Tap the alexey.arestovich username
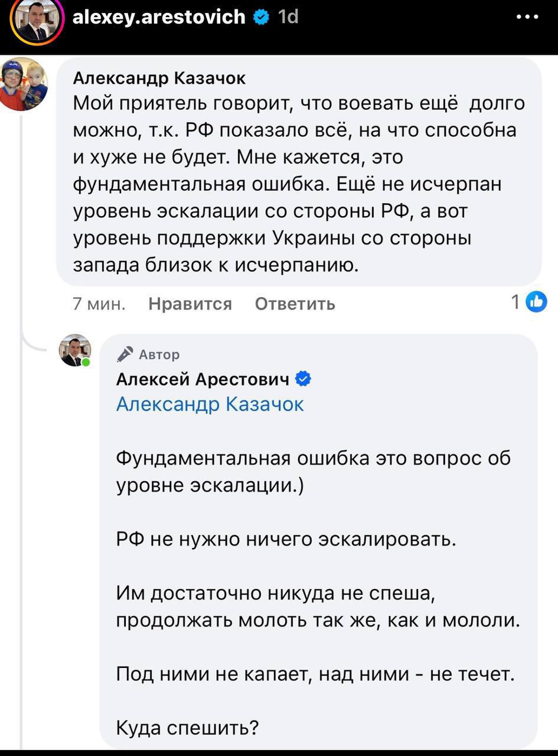Image resolution: width=558 pixels, height=756 pixels. pos(158,17)
